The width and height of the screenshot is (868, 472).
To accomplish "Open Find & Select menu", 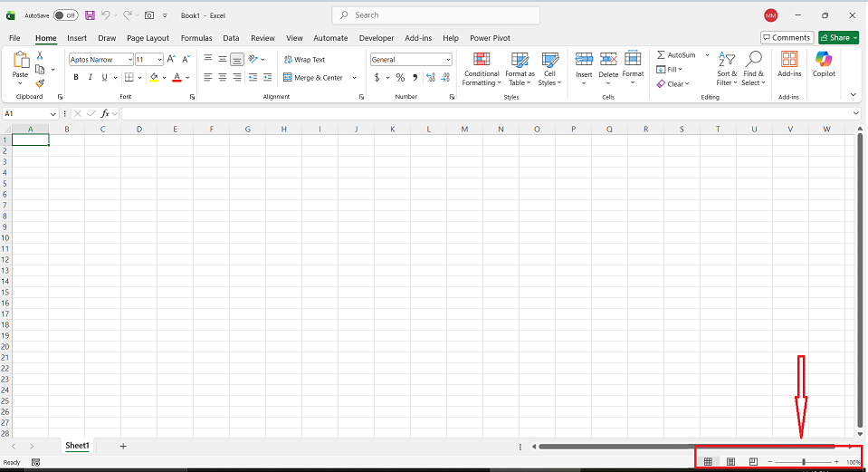I will point(753,69).
